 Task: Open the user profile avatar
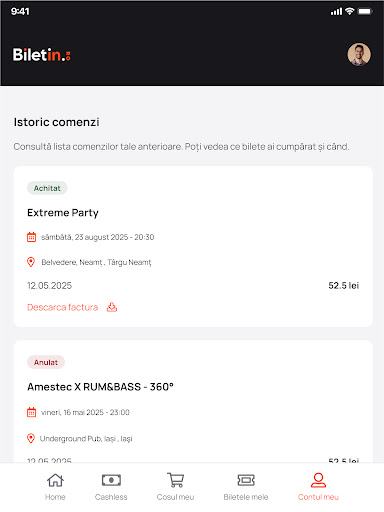pyautogui.click(x=359, y=54)
